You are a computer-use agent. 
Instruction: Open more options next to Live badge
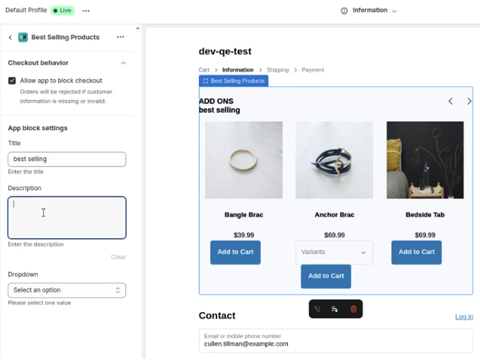click(86, 11)
